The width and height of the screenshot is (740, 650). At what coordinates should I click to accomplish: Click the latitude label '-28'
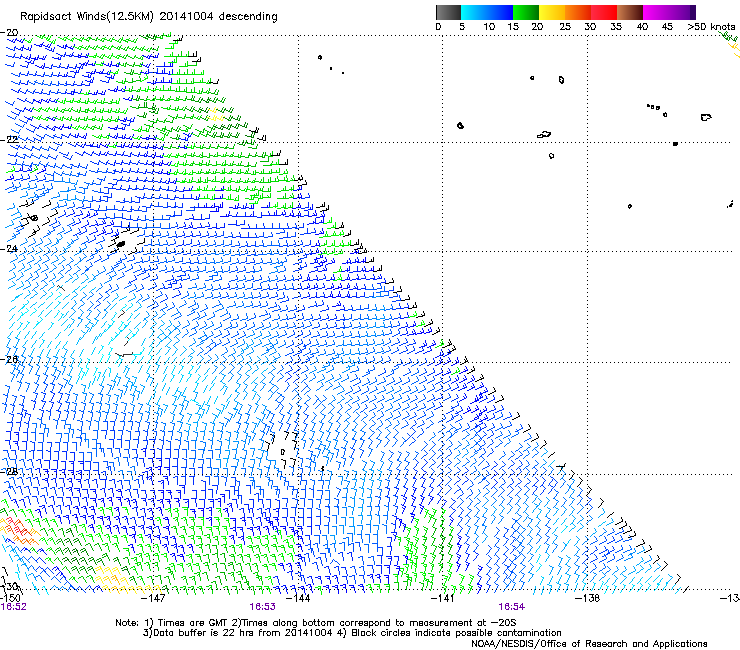pos(9,471)
